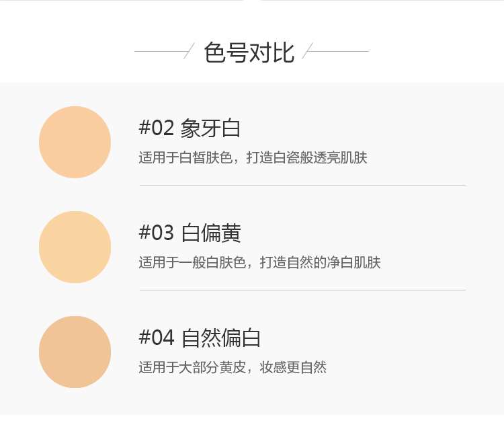Select the #02 象牙白 title text

click(190, 128)
